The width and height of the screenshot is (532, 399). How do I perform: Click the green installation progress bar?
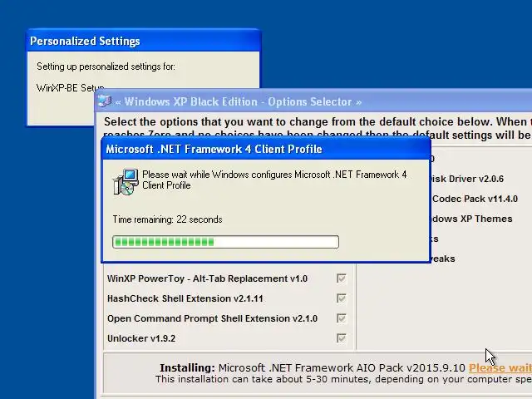(x=225, y=242)
